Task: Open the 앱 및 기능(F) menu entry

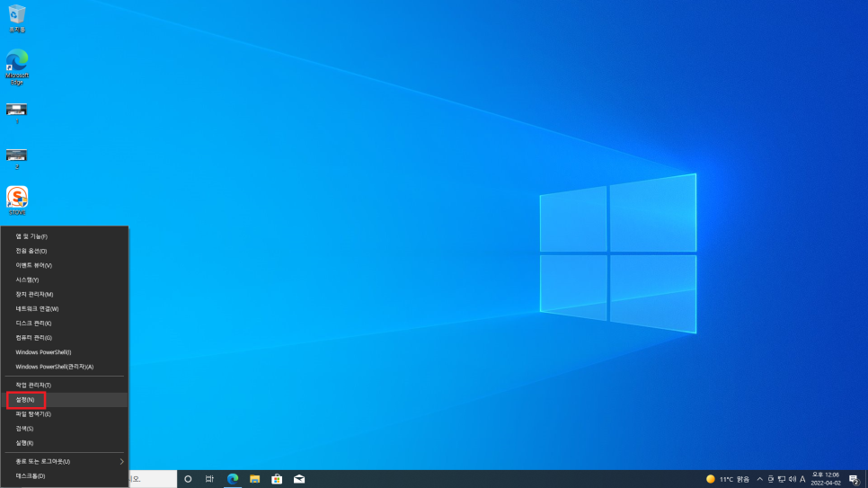Action: click(64, 236)
